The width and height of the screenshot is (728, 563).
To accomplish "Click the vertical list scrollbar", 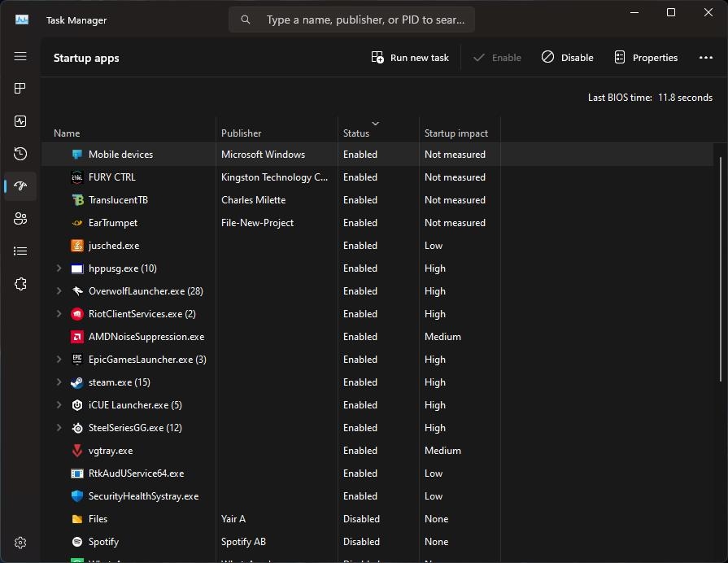I will [x=721, y=269].
